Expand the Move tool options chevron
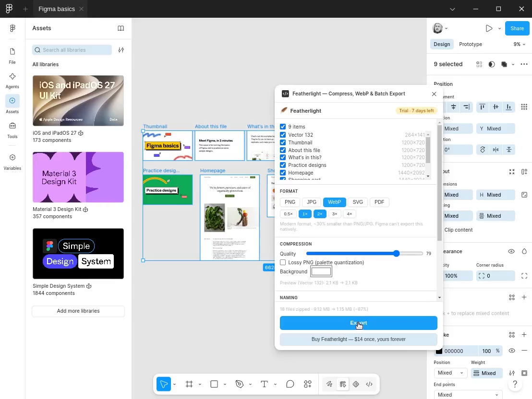This screenshot has height=399, width=532. [174, 385]
